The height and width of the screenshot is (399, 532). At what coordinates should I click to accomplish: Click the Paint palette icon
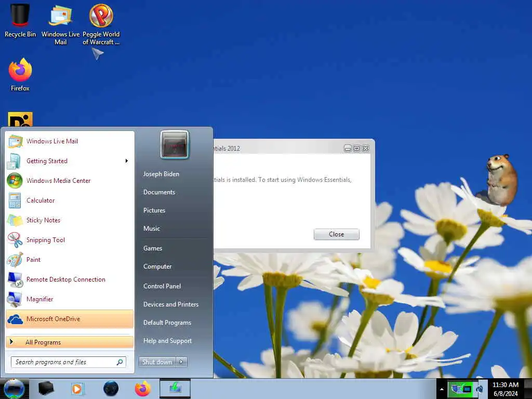tap(15, 260)
